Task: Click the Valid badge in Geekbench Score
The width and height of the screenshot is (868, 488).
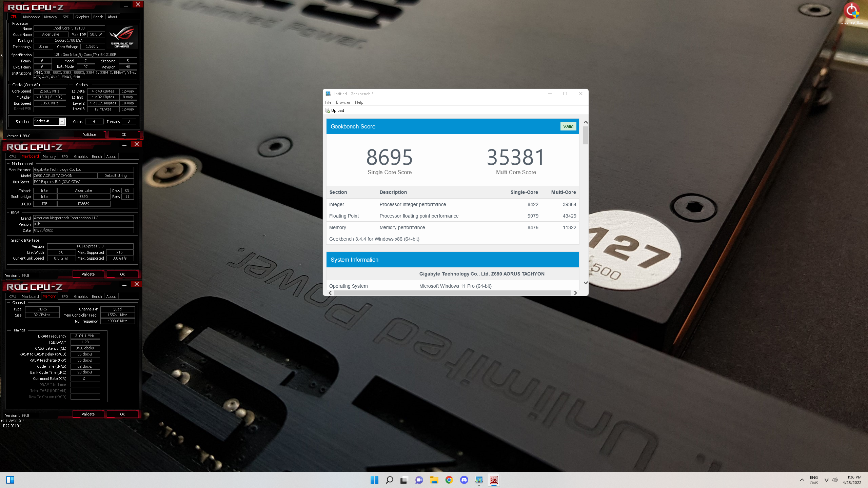Action: click(x=568, y=126)
